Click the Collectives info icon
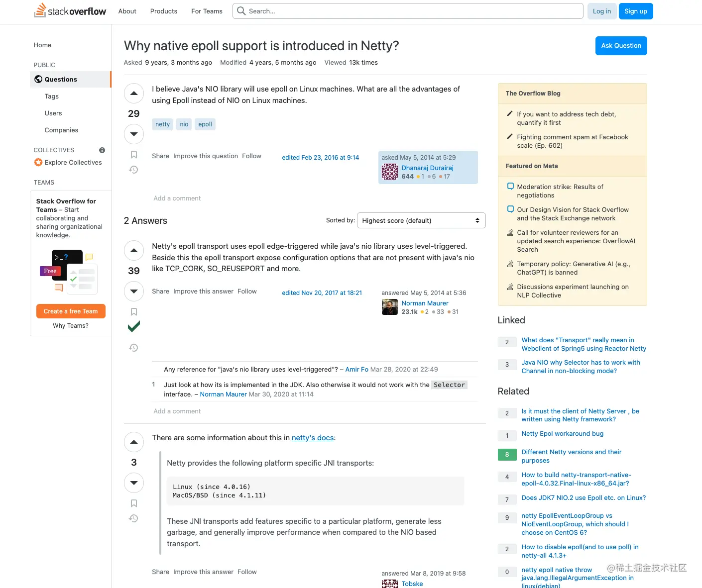Viewport: 702px width, 588px height. pyautogui.click(x=102, y=150)
